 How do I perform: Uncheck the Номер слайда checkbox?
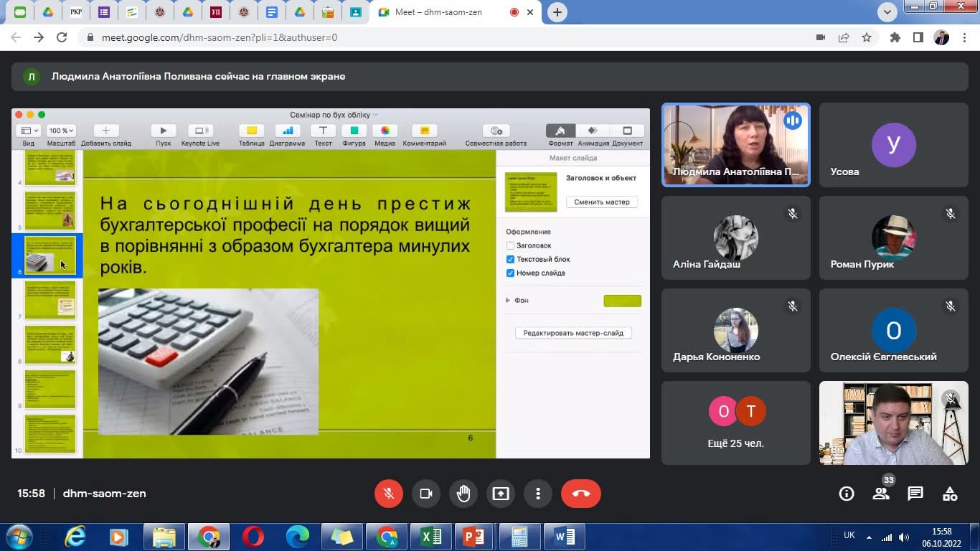(511, 273)
